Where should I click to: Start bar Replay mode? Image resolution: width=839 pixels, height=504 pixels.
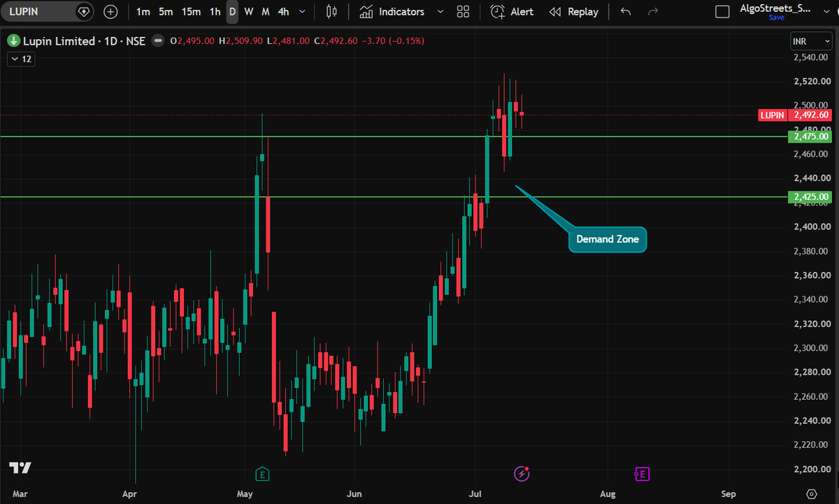pos(574,12)
